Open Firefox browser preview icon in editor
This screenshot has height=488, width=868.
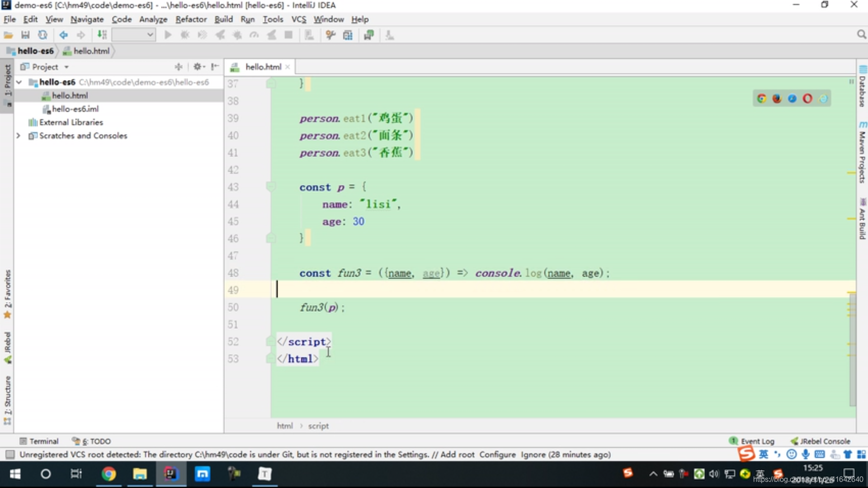[x=777, y=99]
